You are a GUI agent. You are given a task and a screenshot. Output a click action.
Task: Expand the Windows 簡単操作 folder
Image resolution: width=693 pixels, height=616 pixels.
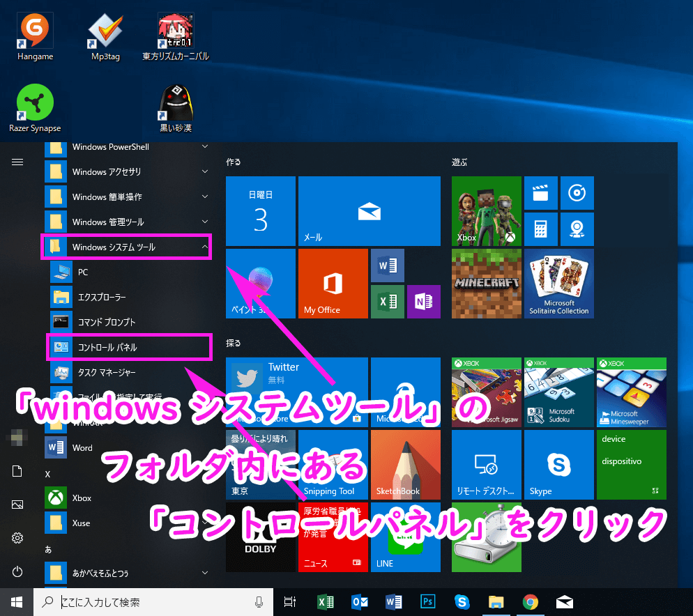tap(128, 197)
